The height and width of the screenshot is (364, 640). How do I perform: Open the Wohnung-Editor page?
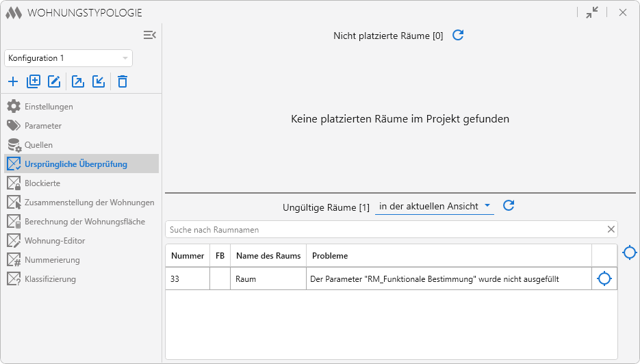point(55,241)
